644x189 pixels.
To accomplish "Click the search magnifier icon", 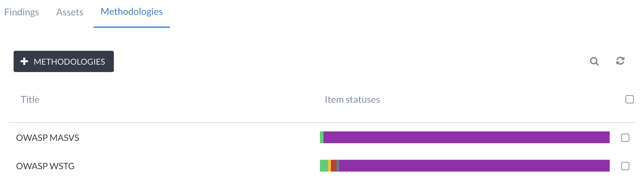I will click(594, 61).
